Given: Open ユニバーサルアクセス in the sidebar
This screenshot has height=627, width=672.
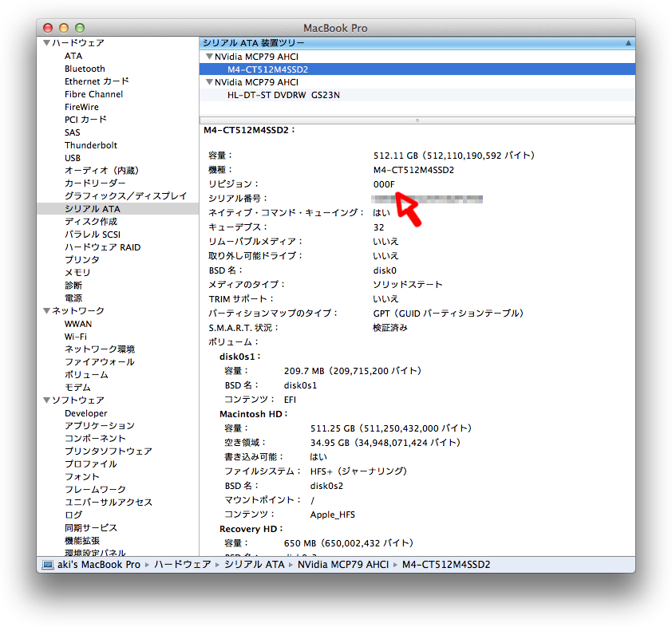Looking at the screenshot, I should pos(109,502).
